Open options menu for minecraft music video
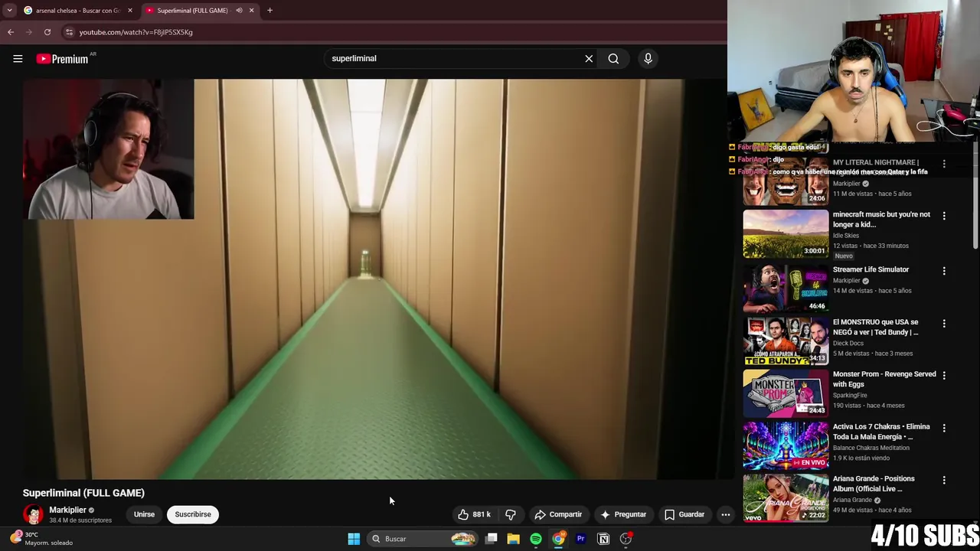This screenshot has height=551, width=980. (944, 216)
